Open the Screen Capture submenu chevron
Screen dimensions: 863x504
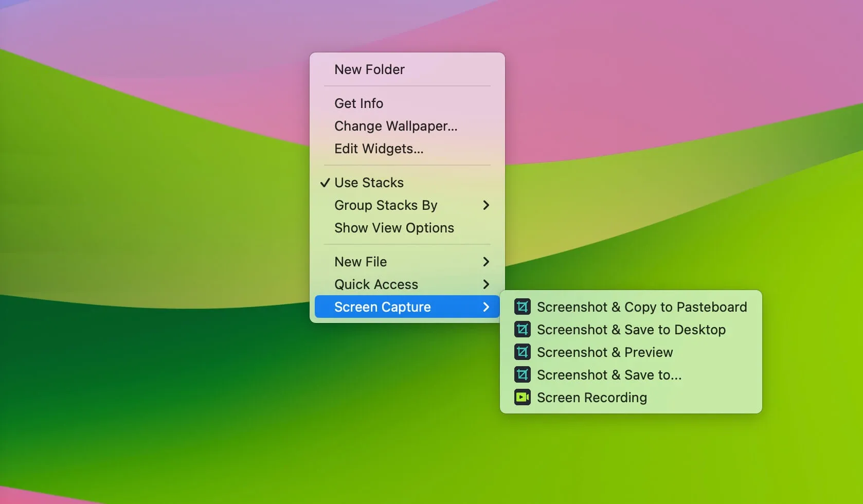[485, 307]
